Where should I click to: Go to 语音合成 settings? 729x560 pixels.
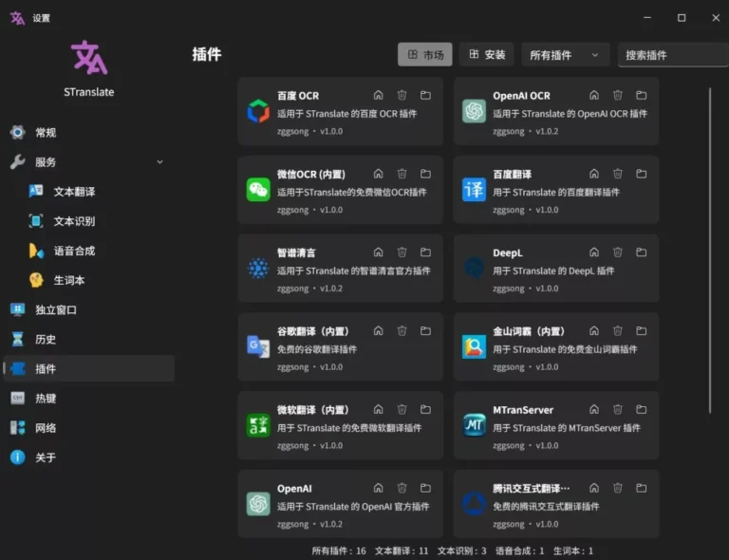(88, 251)
